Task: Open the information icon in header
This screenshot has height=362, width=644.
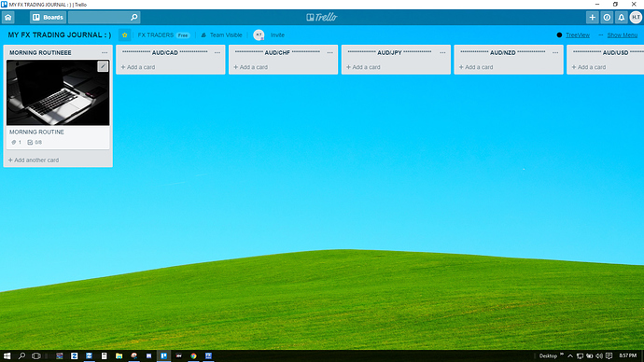Action: click(607, 17)
